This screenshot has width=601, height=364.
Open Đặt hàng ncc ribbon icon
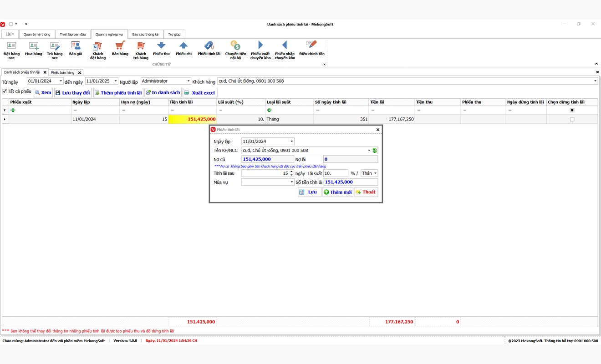(11, 46)
